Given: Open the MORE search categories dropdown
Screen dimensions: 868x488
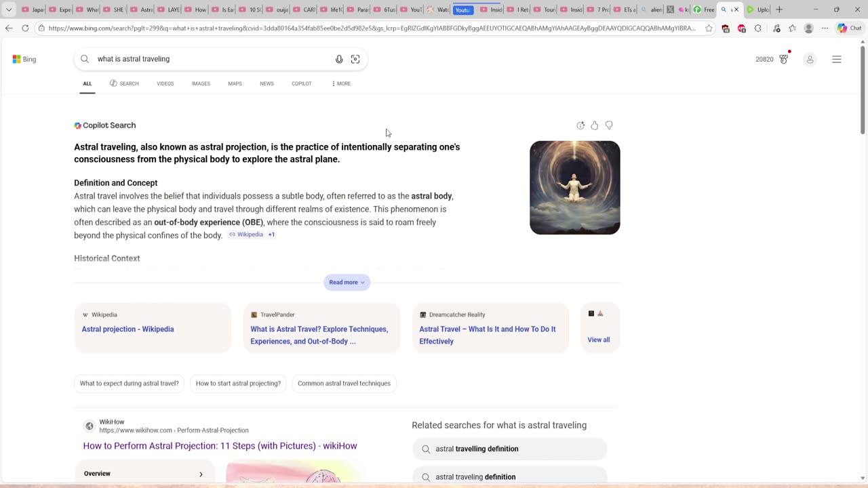Looking at the screenshot, I should coord(341,83).
